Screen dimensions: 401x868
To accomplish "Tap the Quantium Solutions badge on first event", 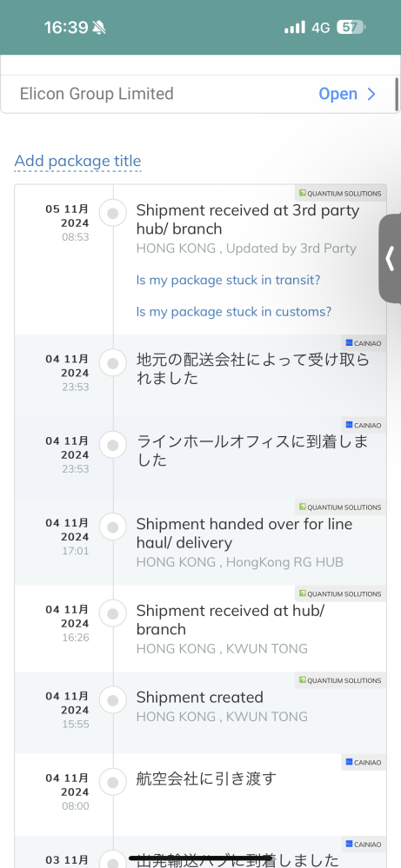I will (x=340, y=194).
